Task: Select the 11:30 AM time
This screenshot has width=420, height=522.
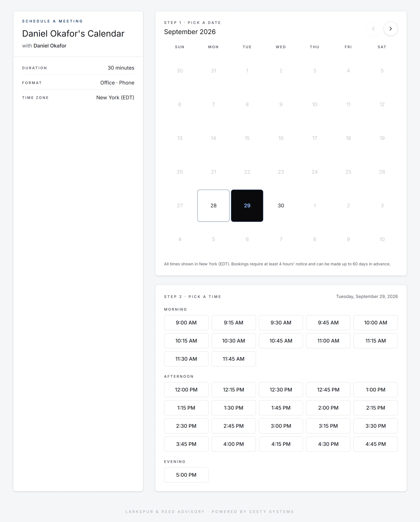Action: (186, 359)
